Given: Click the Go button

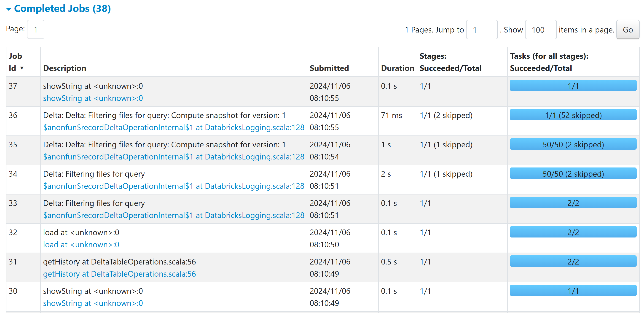Looking at the screenshot, I should pos(628,30).
